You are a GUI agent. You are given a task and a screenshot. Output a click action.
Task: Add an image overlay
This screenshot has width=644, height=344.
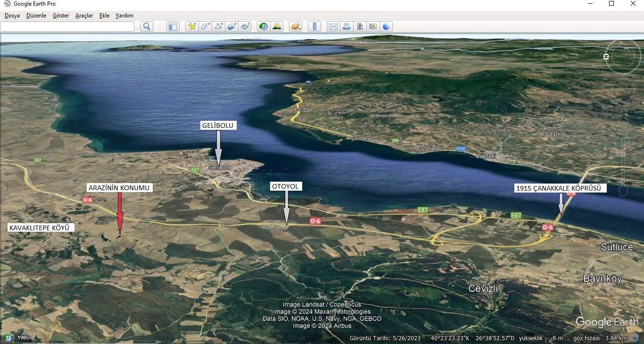[231, 26]
